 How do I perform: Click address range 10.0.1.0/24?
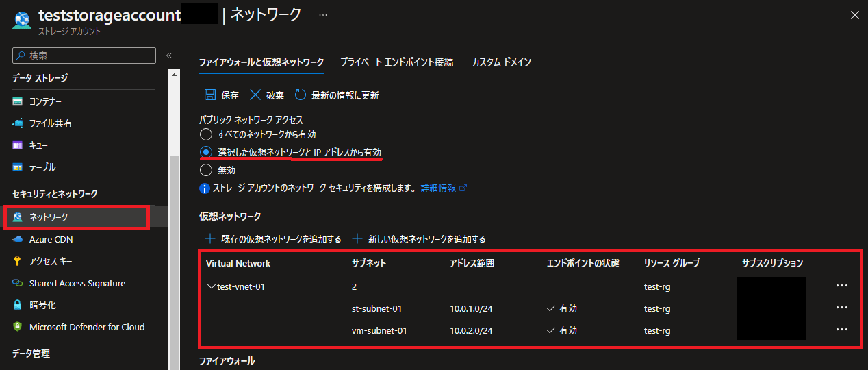tap(471, 308)
